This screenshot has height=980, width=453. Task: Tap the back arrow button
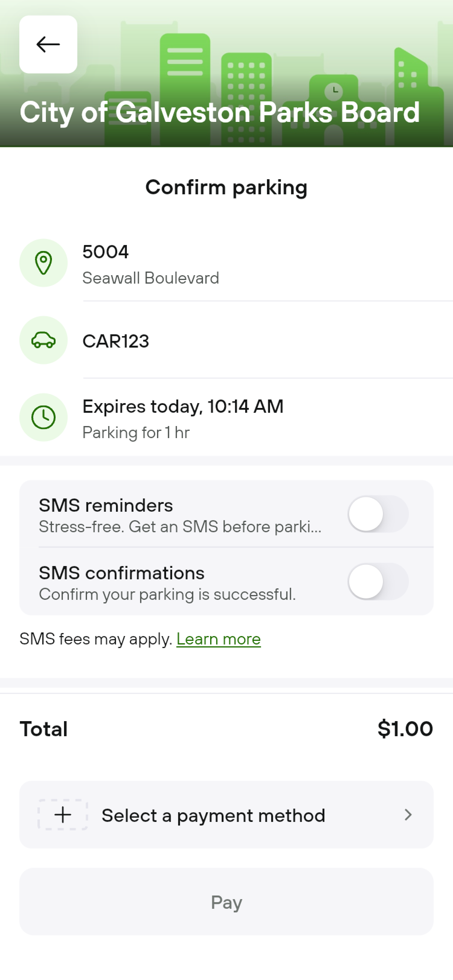pos(48,45)
